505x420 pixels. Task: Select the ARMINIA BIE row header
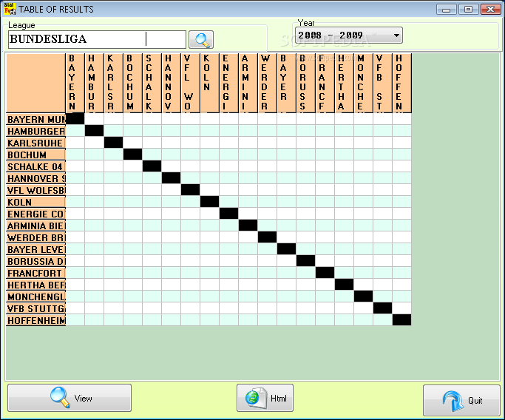pos(35,226)
